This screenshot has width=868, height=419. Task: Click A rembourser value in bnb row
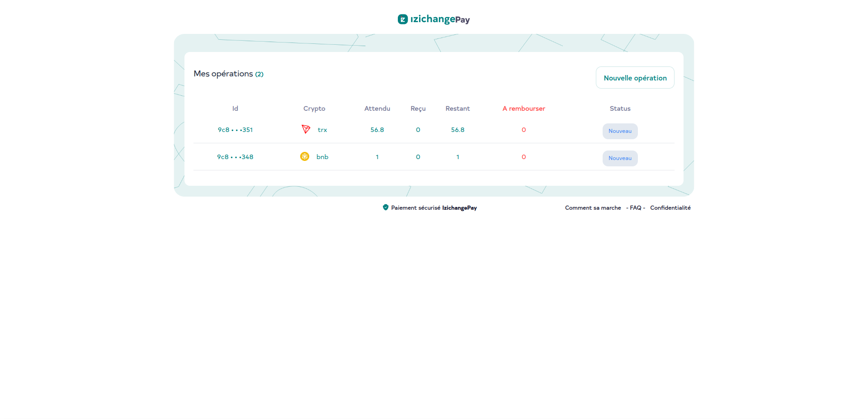click(524, 157)
